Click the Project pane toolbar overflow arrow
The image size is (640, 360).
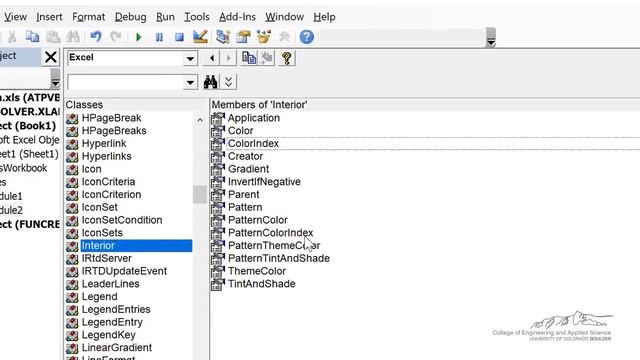point(55,78)
